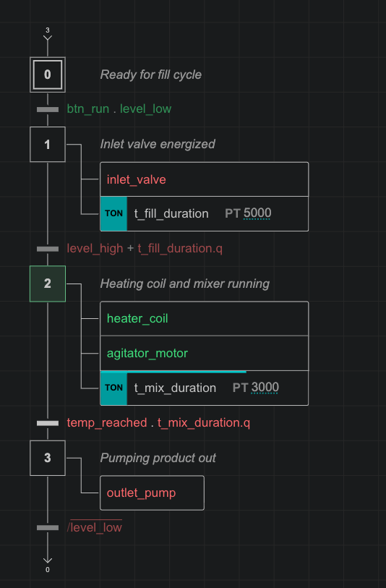Select heater_coil action
This screenshot has width=386, height=588.
pos(205,318)
